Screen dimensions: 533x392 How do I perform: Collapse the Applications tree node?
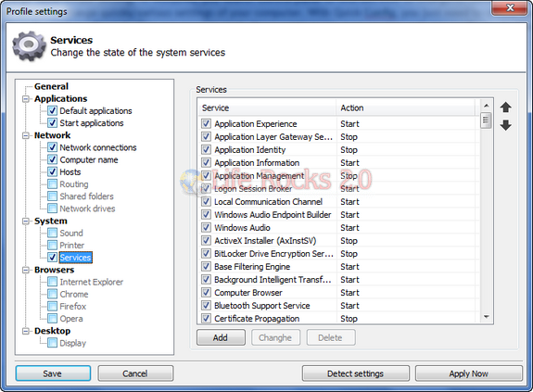(x=26, y=99)
